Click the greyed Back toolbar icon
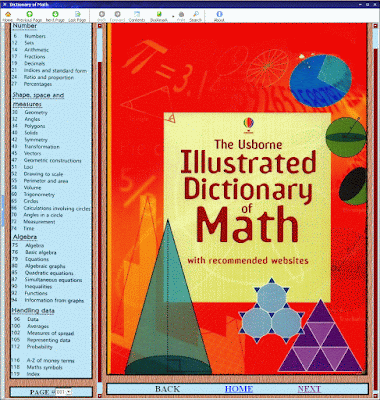The height and width of the screenshot is (400, 380). click(x=102, y=16)
